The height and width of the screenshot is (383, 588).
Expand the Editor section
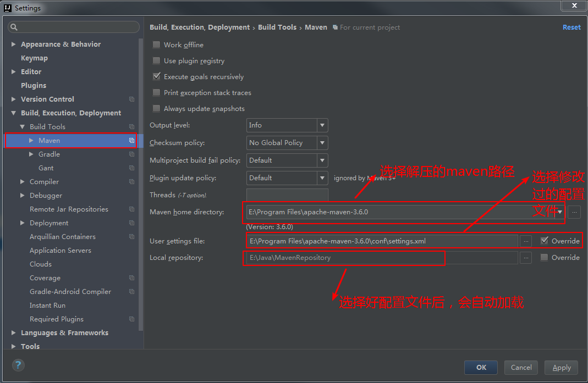tap(14, 71)
